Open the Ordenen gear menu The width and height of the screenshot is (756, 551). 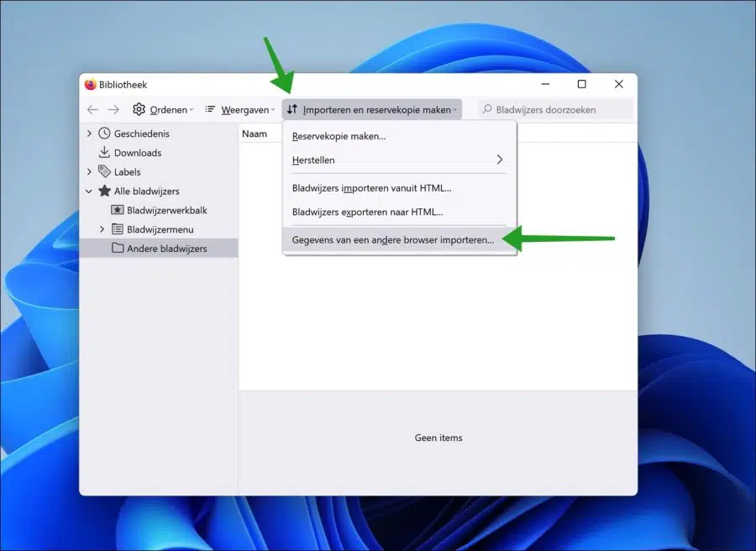[163, 110]
